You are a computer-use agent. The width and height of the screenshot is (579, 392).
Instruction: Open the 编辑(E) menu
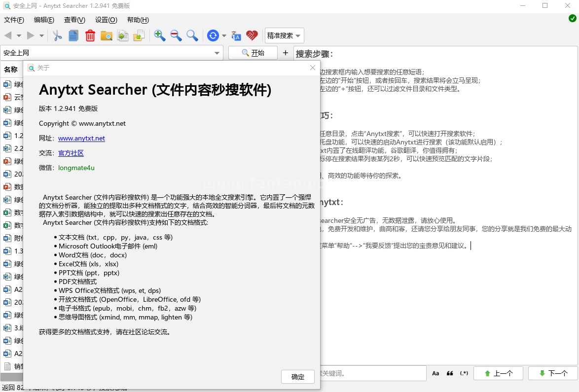(44, 20)
